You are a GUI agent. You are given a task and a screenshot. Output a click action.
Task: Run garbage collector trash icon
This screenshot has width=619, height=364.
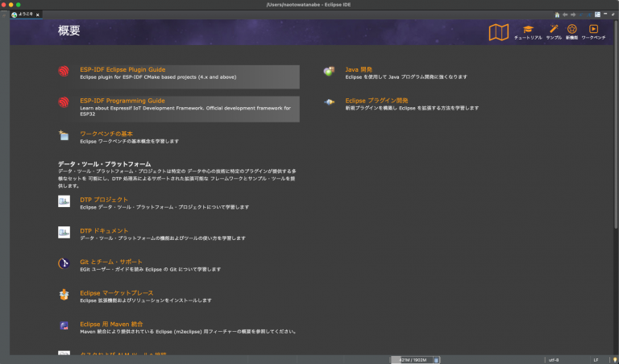click(x=436, y=360)
